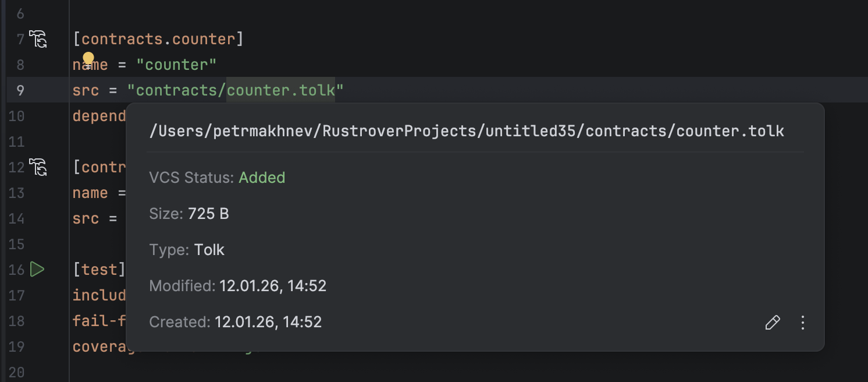
Task: Click the build gutter icon on line 12
Action: point(38,168)
